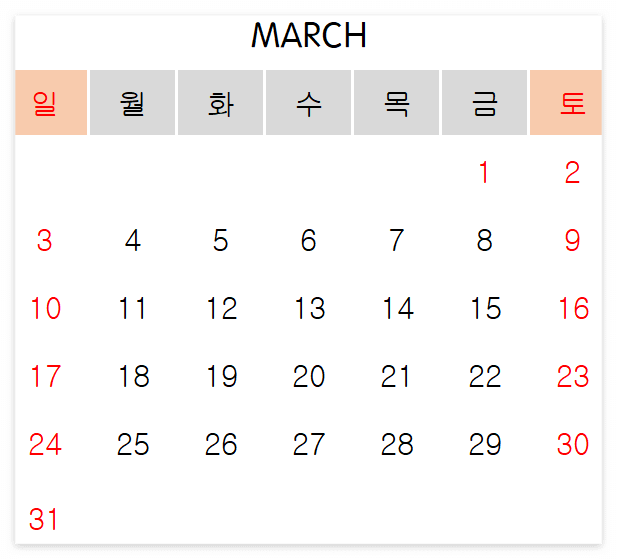
Task: Select day 6 in the calendar
Action: 308,240
